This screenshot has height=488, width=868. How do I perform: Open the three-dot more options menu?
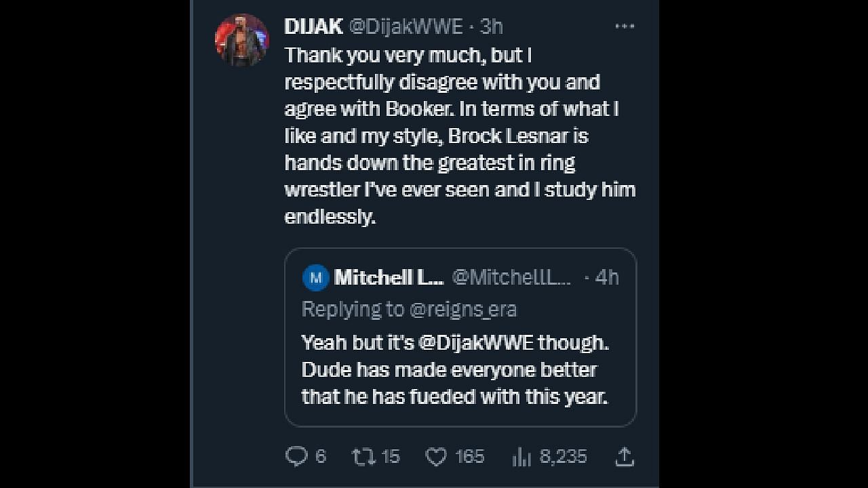624,26
